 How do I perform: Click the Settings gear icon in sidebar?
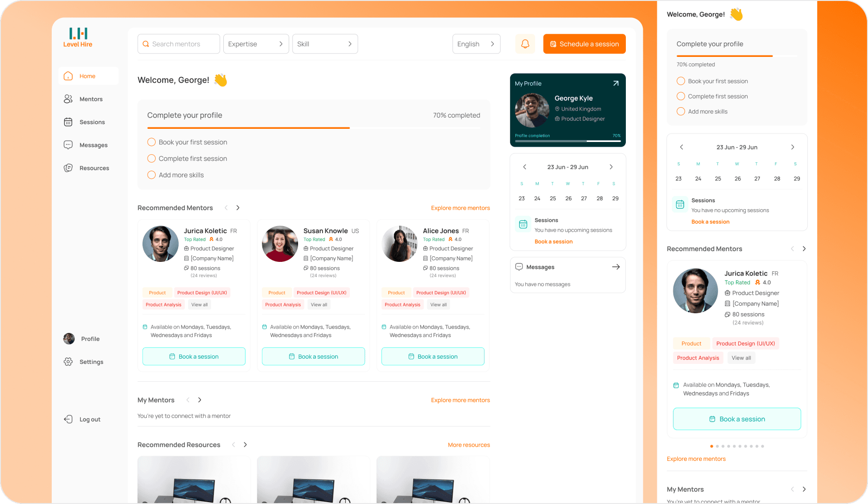[x=68, y=362]
